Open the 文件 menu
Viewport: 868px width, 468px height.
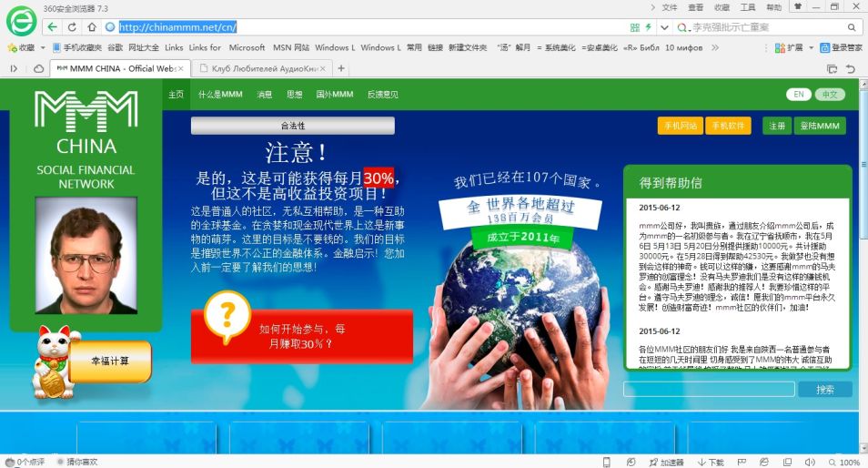[670, 7]
